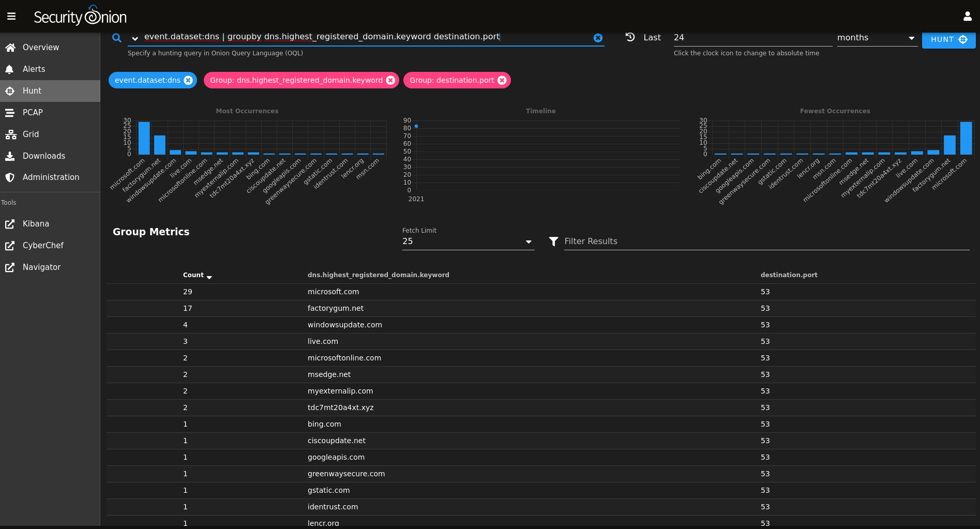
Task: Click the Grid network icon
Action: (x=10, y=134)
